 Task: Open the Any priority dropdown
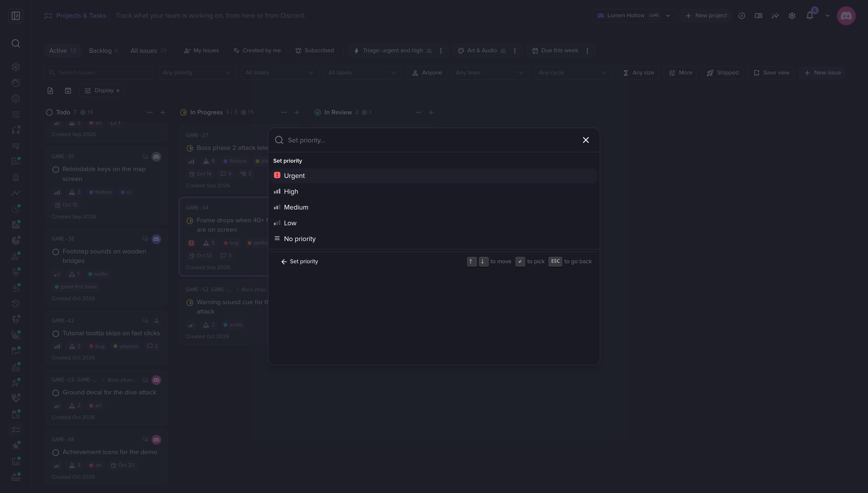197,73
